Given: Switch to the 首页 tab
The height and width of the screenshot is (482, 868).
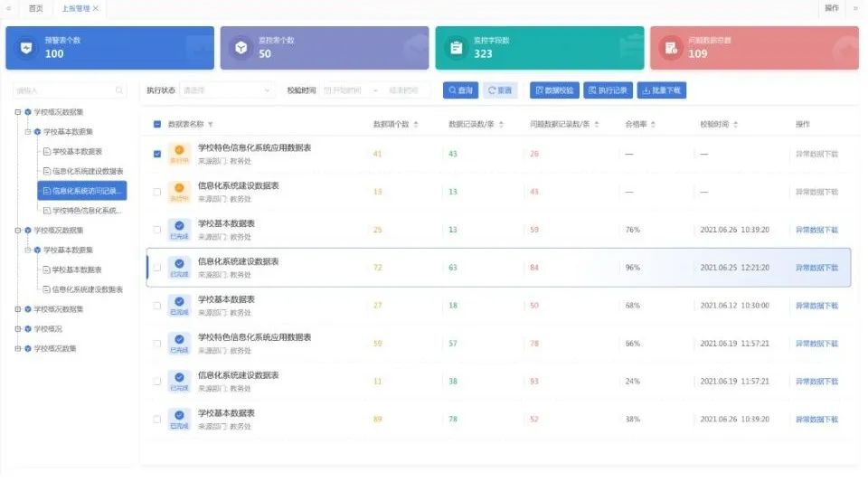Looking at the screenshot, I should coord(36,8).
